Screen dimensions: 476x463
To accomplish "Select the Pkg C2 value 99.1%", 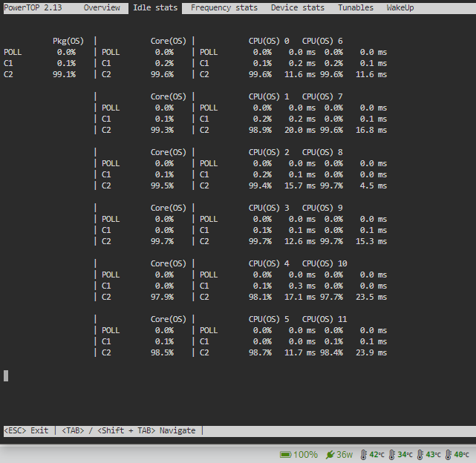I will pyautogui.click(x=64, y=74).
